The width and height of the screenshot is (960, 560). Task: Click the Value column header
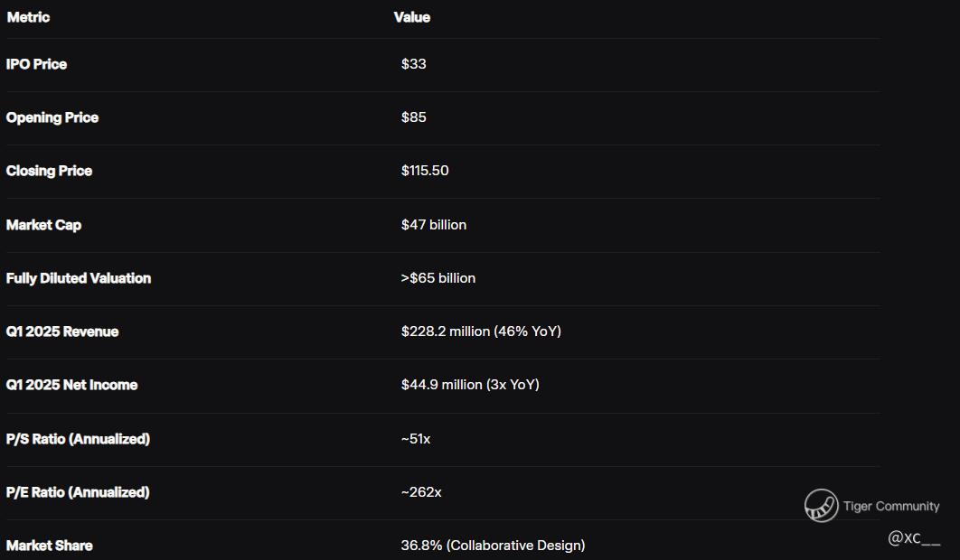coord(412,17)
